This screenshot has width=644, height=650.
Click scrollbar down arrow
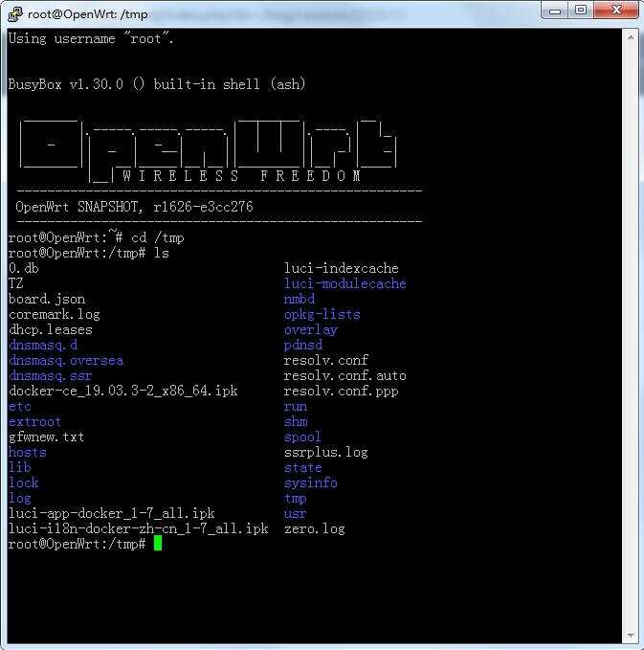(631, 636)
